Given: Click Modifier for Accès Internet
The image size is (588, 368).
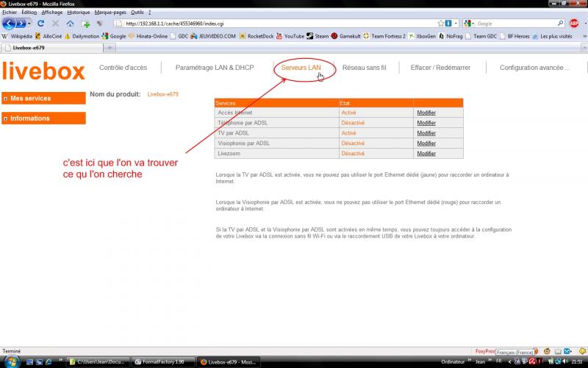Looking at the screenshot, I should pos(426,113).
